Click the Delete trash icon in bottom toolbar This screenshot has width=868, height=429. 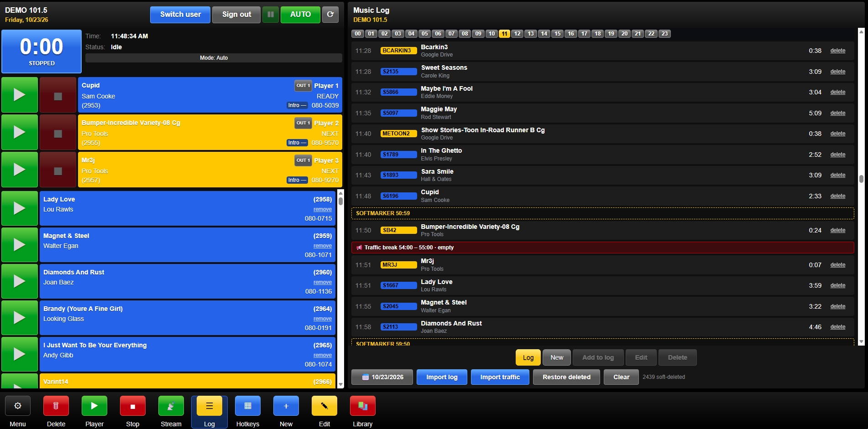[56, 406]
